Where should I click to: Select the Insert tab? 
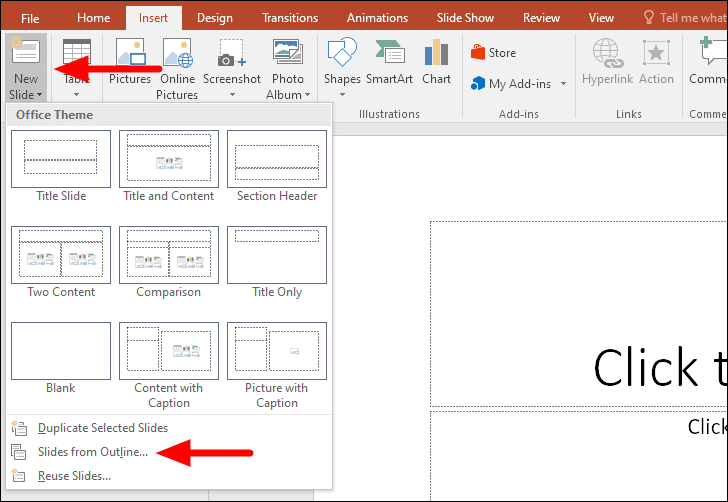[153, 18]
